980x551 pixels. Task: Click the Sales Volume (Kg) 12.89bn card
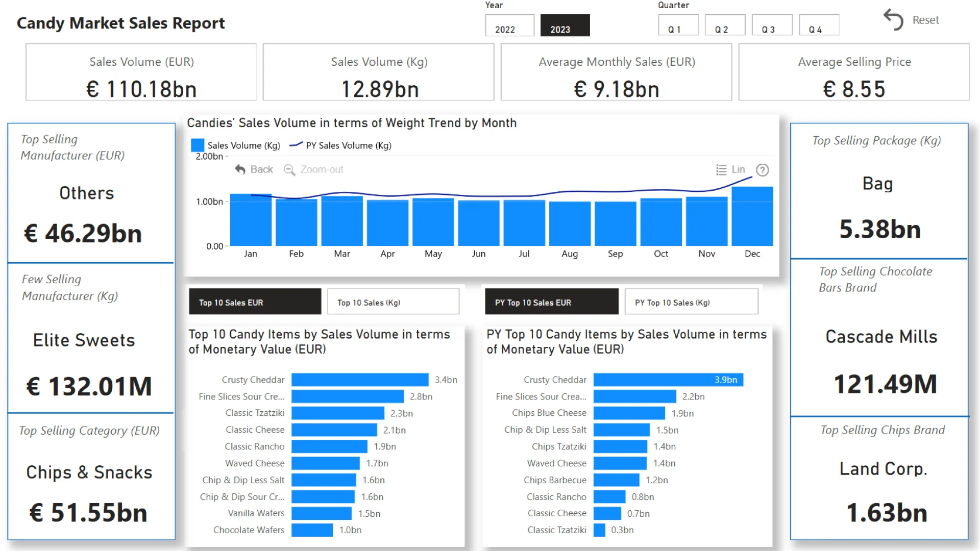[379, 72]
